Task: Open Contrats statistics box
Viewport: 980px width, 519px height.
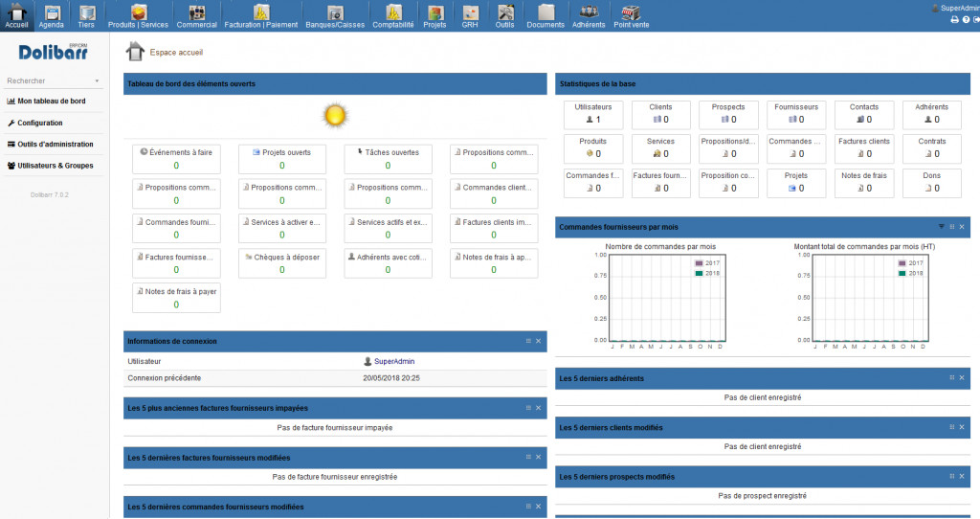Action: click(x=932, y=148)
